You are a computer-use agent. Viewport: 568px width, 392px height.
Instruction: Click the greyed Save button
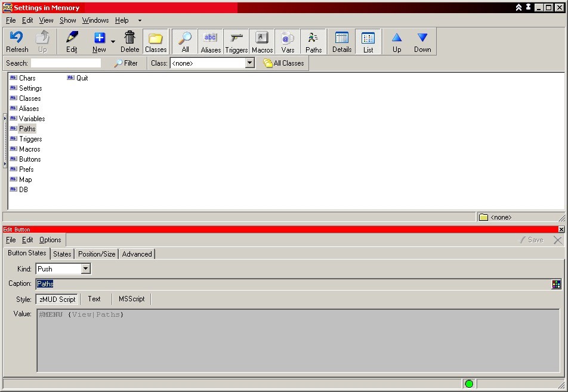pyautogui.click(x=532, y=240)
